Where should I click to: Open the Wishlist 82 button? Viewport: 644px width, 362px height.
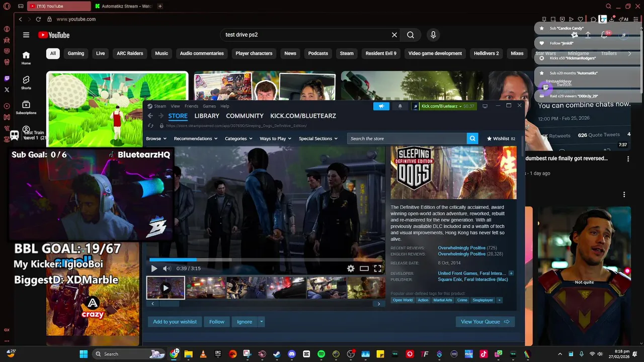pyautogui.click(x=501, y=138)
